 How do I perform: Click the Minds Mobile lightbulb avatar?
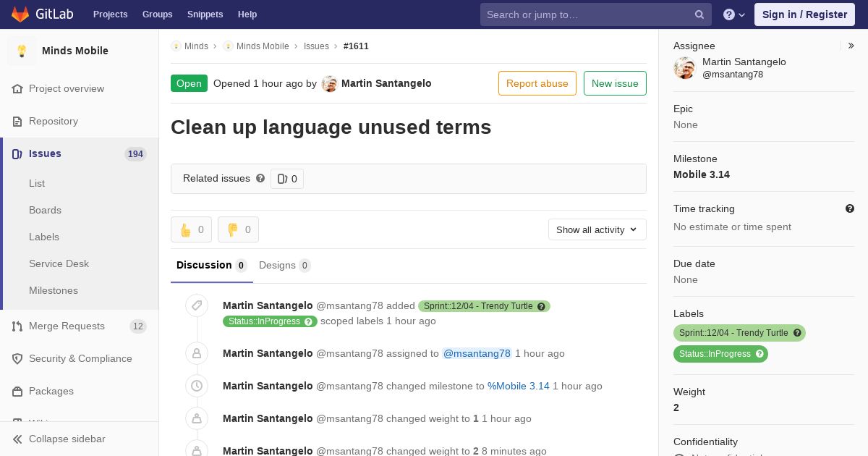pos(22,51)
